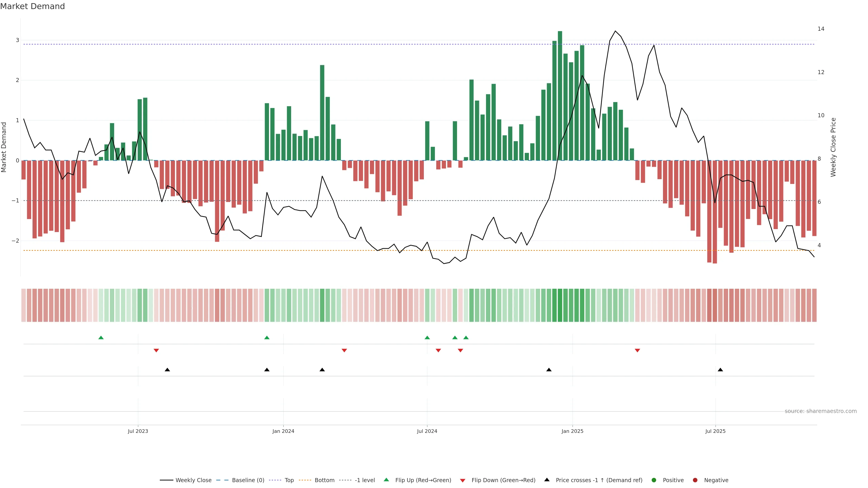This screenshot has width=868, height=488.
Task: Click the red Flip Down triangle in legend
Action: [x=463, y=481]
